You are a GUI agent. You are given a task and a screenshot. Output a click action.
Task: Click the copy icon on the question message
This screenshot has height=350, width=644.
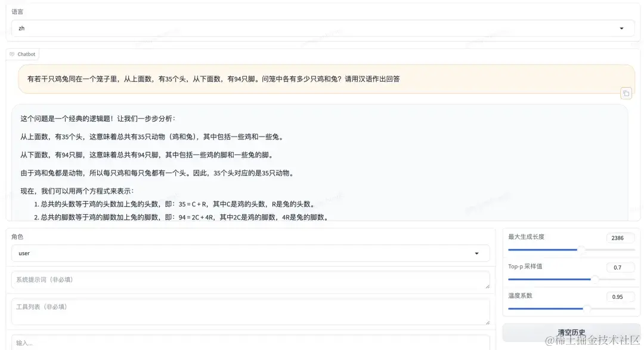[x=626, y=93]
